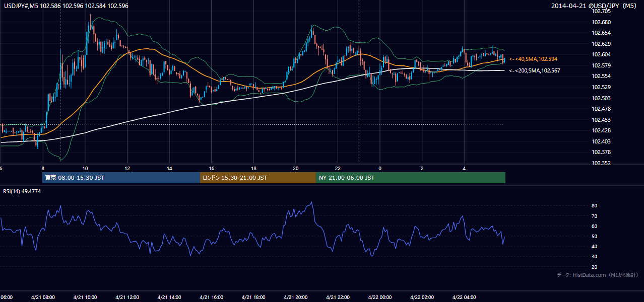Click the 4/21 10:00 time axis label
The width and height of the screenshot is (644, 302).
point(85,297)
